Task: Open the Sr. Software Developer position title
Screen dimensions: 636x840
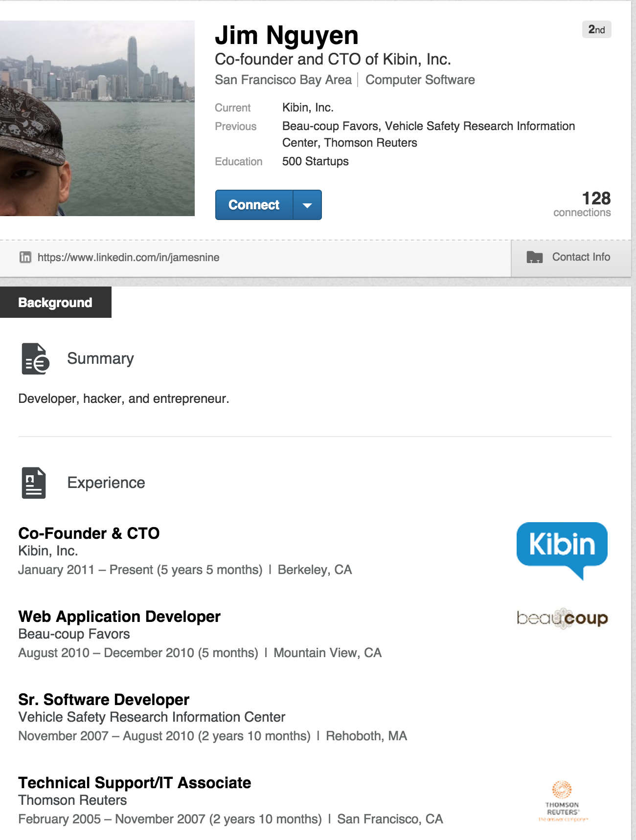Action: (104, 700)
